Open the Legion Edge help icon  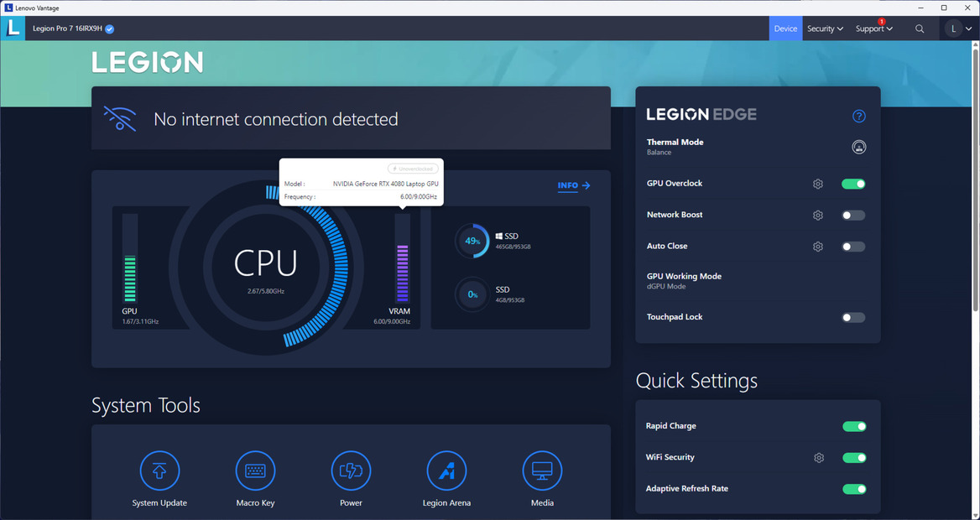[858, 116]
